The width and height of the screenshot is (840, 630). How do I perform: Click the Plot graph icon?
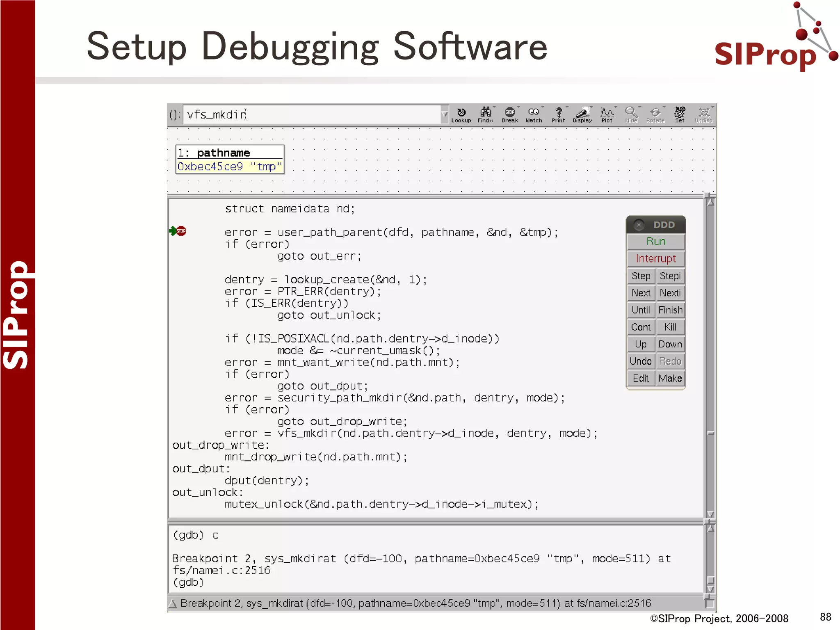[x=607, y=114]
